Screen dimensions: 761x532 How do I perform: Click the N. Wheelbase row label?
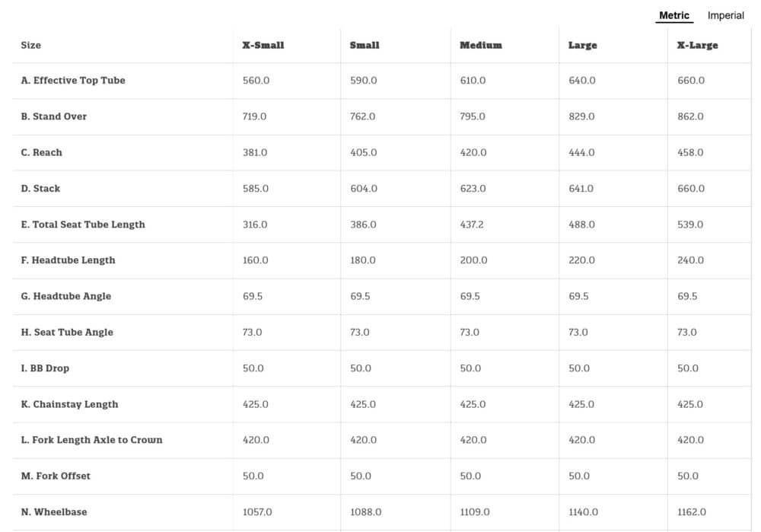(x=54, y=511)
